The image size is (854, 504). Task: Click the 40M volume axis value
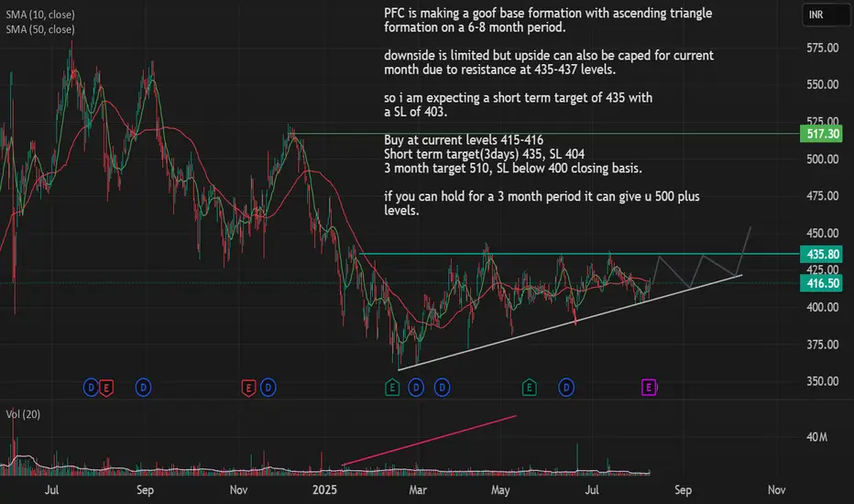coord(817,437)
